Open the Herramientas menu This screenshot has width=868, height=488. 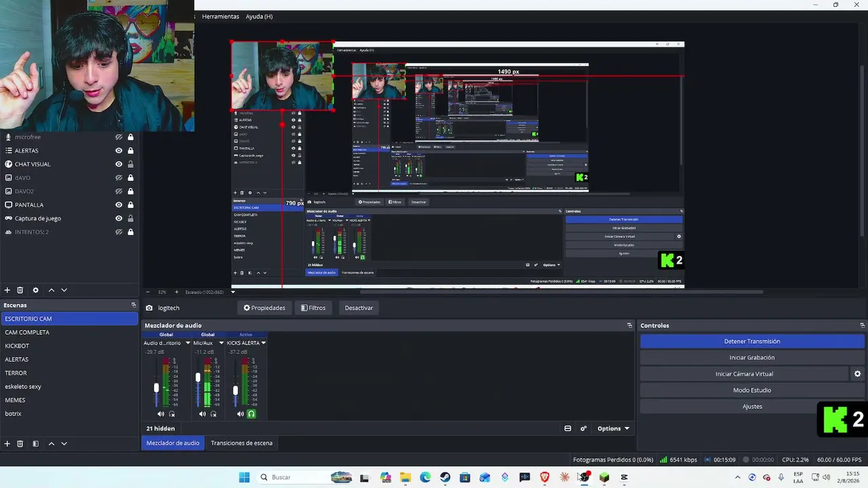pos(220,16)
